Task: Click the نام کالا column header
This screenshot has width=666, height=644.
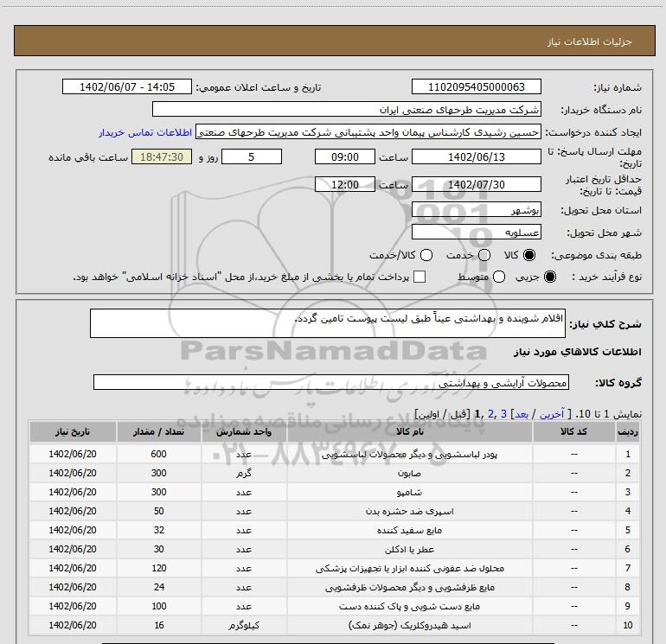Action: point(409,431)
